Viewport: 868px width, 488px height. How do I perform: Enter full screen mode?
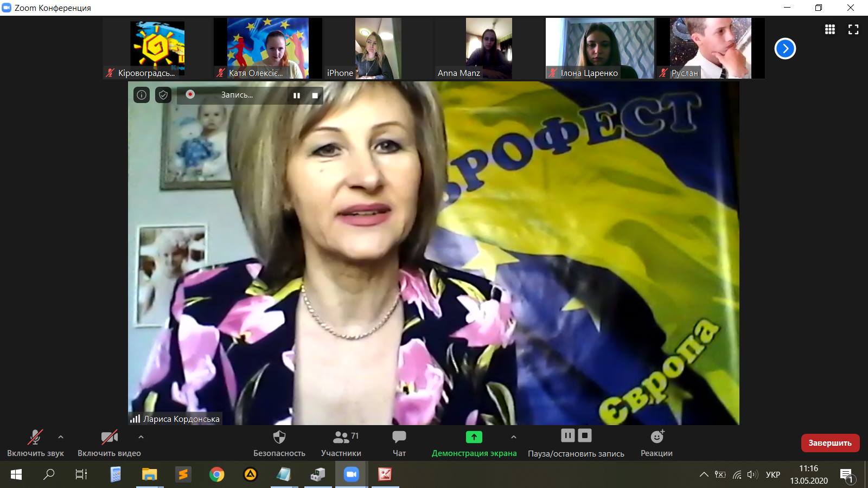click(x=853, y=30)
